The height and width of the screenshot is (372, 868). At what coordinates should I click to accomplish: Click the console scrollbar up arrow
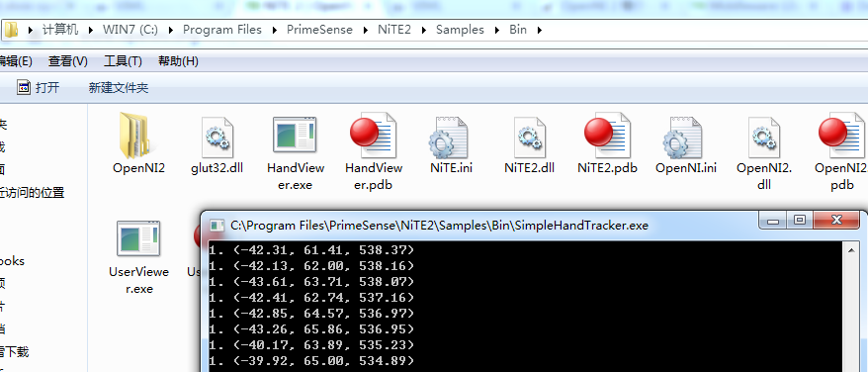tap(852, 249)
